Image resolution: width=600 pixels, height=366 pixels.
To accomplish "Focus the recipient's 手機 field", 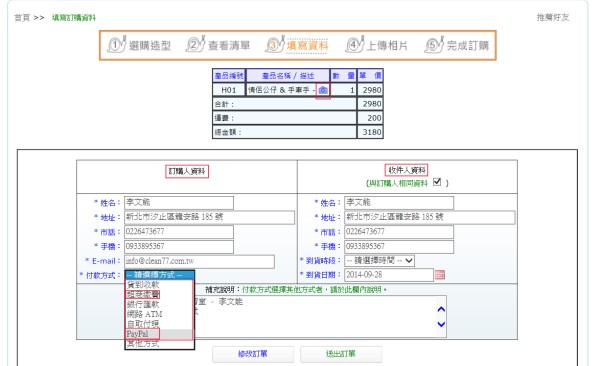I will tap(399, 246).
